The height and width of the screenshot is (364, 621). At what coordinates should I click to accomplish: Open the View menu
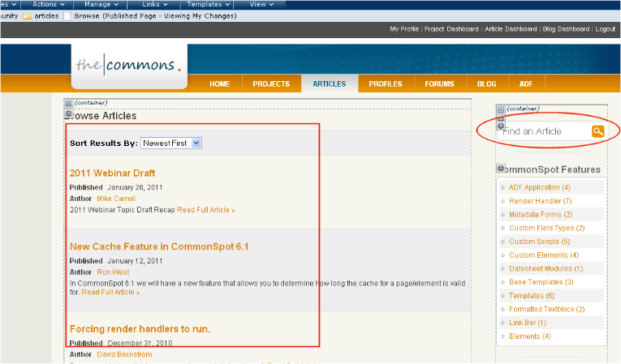point(261,4)
